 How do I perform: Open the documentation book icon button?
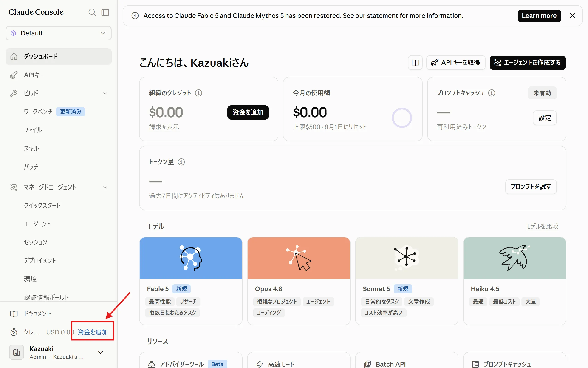tap(415, 63)
